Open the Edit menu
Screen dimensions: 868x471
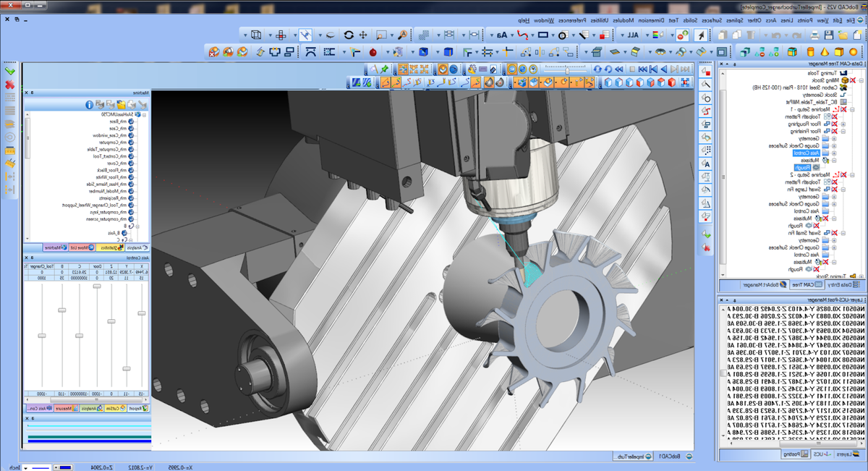[838, 20]
